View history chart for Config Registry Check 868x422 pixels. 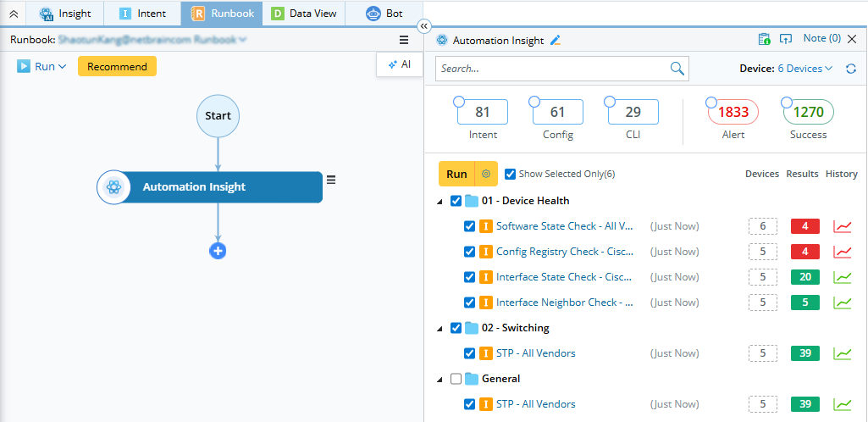click(843, 252)
